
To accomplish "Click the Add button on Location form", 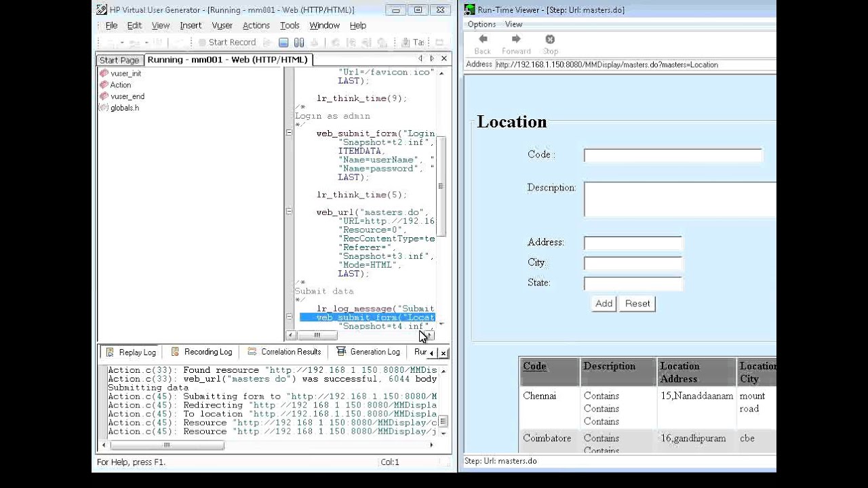I will coord(604,304).
